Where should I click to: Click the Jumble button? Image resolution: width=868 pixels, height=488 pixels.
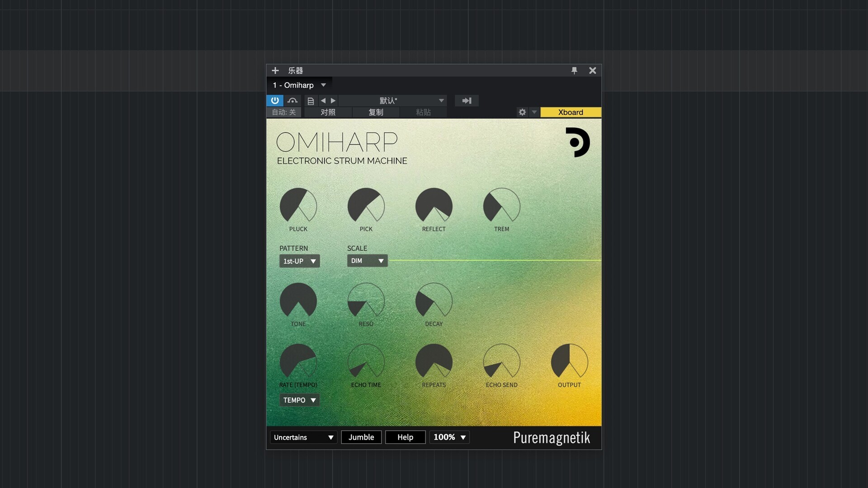(x=361, y=437)
